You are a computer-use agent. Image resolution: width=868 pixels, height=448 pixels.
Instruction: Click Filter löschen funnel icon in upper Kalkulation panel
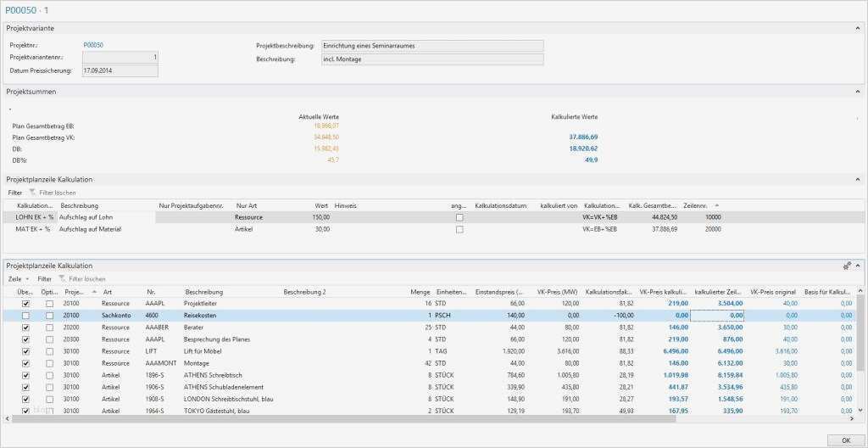click(33, 193)
